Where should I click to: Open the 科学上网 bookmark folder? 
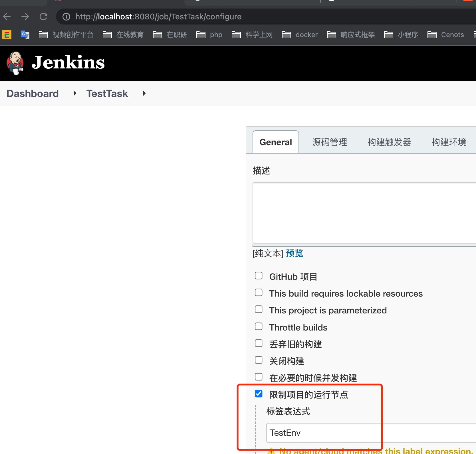click(252, 35)
